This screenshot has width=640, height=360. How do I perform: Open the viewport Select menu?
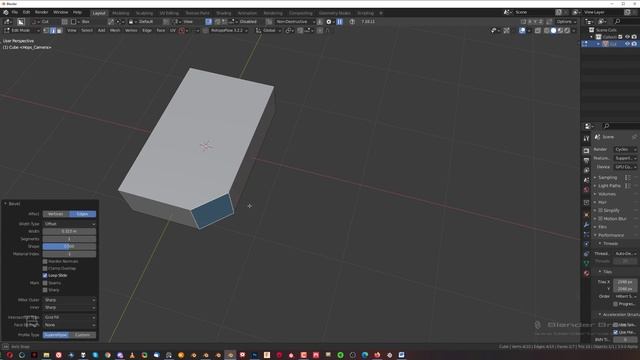pos(87,31)
